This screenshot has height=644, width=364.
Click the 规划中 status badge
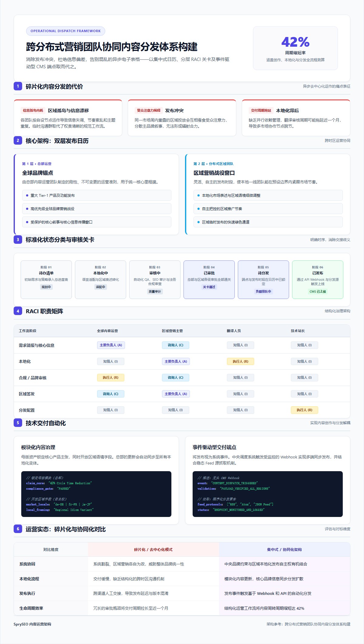tap(46, 287)
